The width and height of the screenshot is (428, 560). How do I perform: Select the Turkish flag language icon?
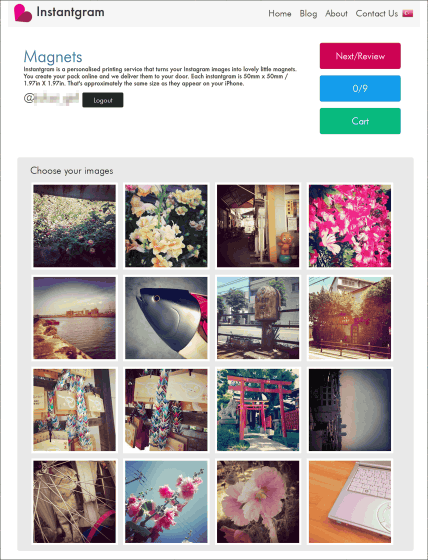pyautogui.click(x=408, y=14)
